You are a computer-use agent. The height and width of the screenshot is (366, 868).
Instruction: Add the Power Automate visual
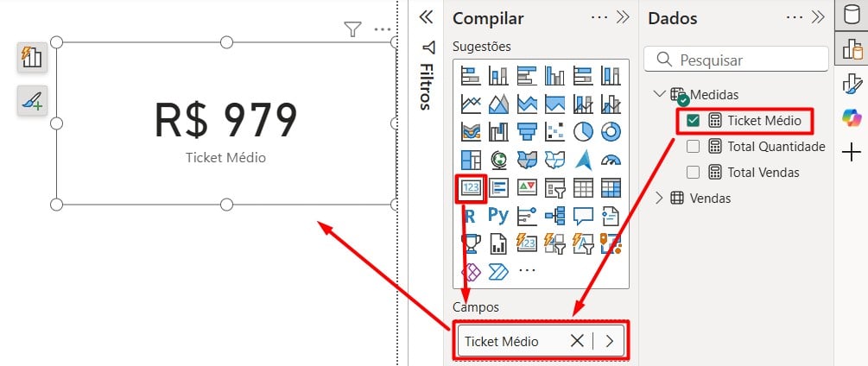498,271
